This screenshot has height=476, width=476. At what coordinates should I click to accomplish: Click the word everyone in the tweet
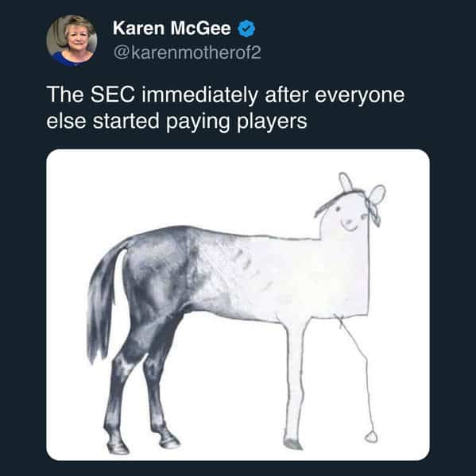[x=359, y=96]
